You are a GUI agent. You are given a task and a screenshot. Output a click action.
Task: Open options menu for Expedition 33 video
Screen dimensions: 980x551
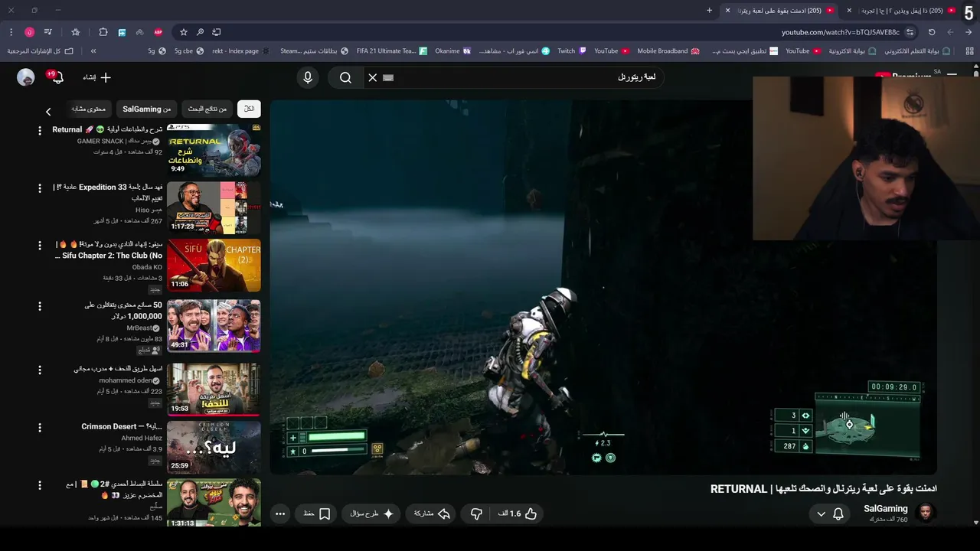[x=40, y=188]
